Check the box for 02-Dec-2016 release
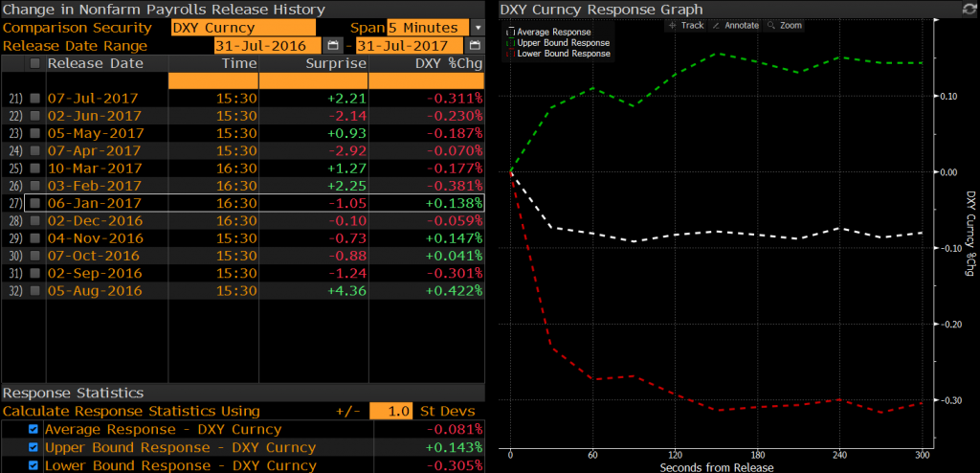980x473 pixels. (x=35, y=221)
